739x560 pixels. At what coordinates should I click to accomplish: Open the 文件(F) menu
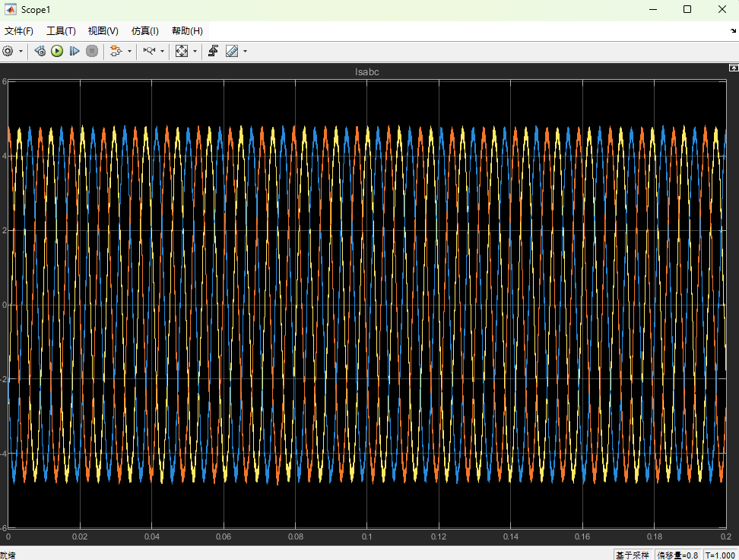point(19,31)
